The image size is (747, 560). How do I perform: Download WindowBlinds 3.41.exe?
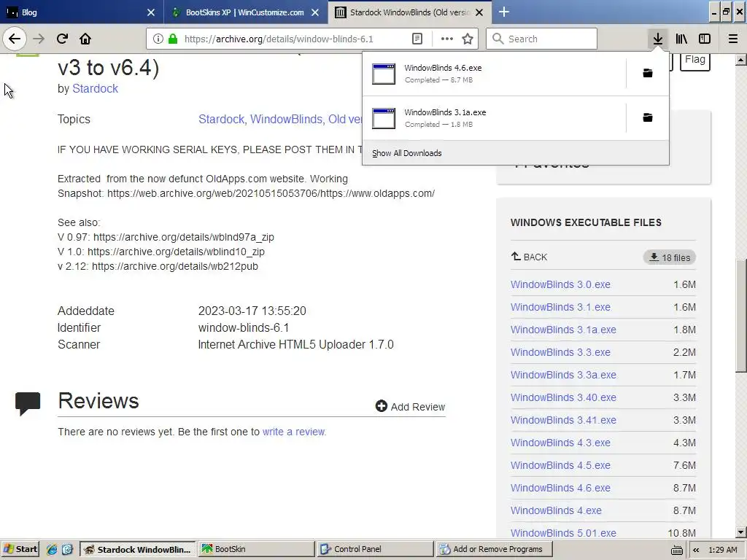pyautogui.click(x=563, y=421)
